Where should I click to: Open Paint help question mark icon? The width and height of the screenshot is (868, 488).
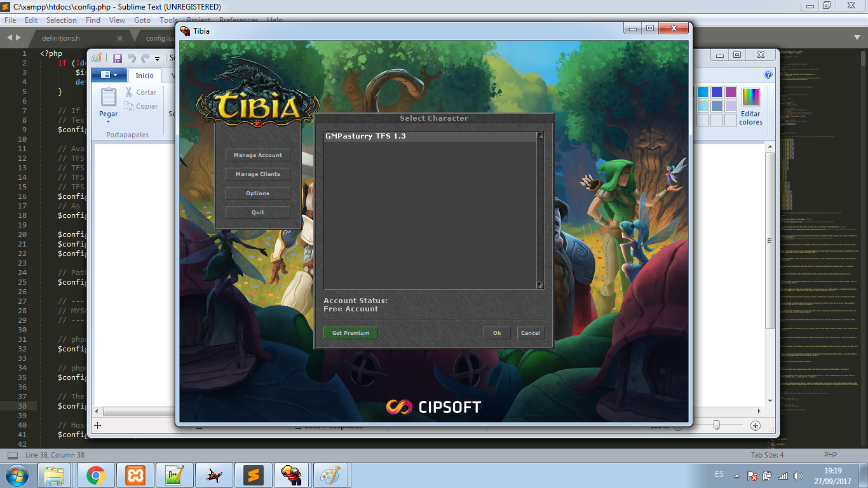768,75
